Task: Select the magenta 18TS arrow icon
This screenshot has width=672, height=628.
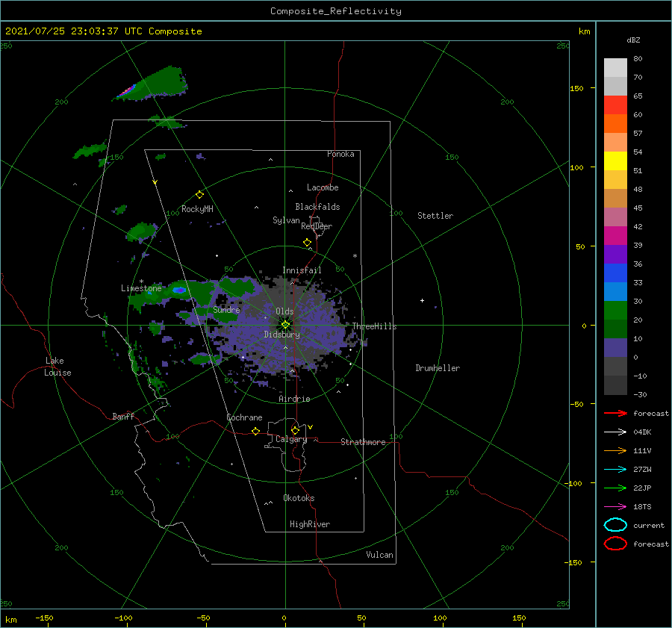Action: 615,507
